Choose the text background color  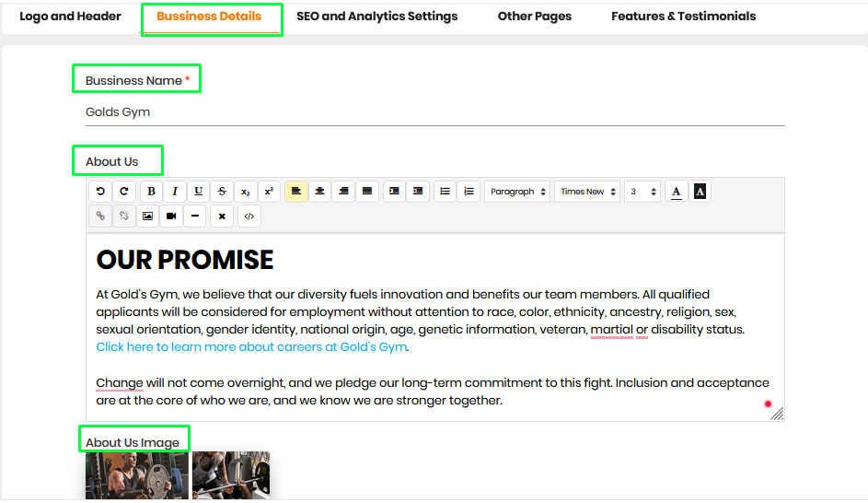pyautogui.click(x=700, y=192)
